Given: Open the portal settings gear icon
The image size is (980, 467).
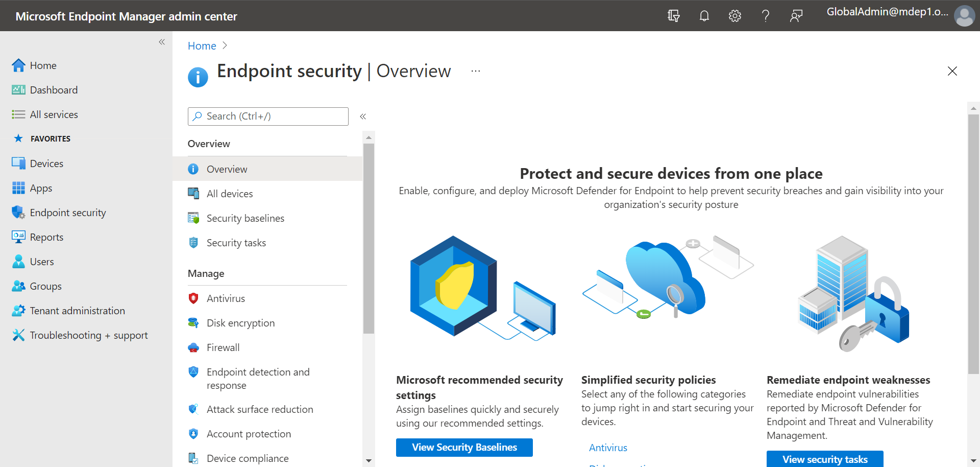Looking at the screenshot, I should [735, 16].
